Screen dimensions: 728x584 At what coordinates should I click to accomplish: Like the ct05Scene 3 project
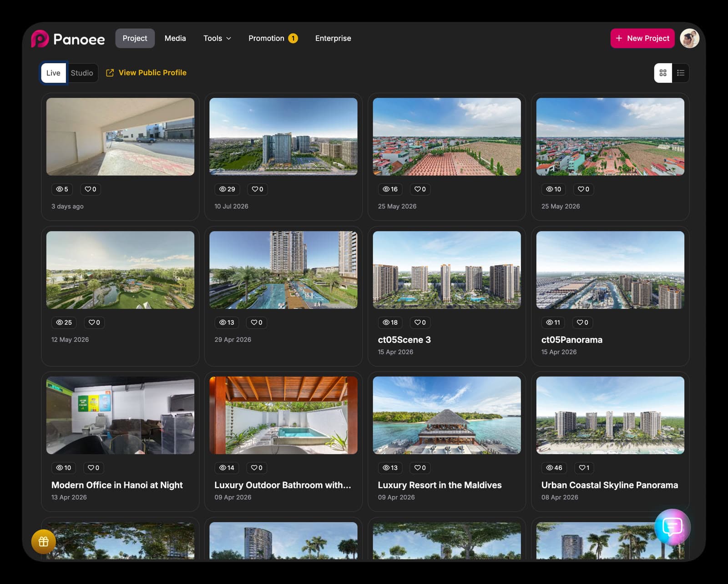(420, 322)
